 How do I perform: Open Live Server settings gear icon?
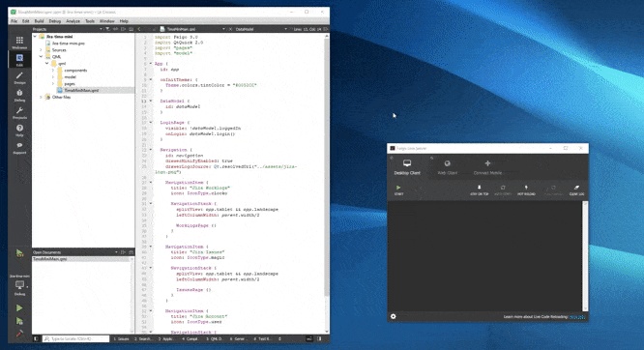click(x=393, y=316)
